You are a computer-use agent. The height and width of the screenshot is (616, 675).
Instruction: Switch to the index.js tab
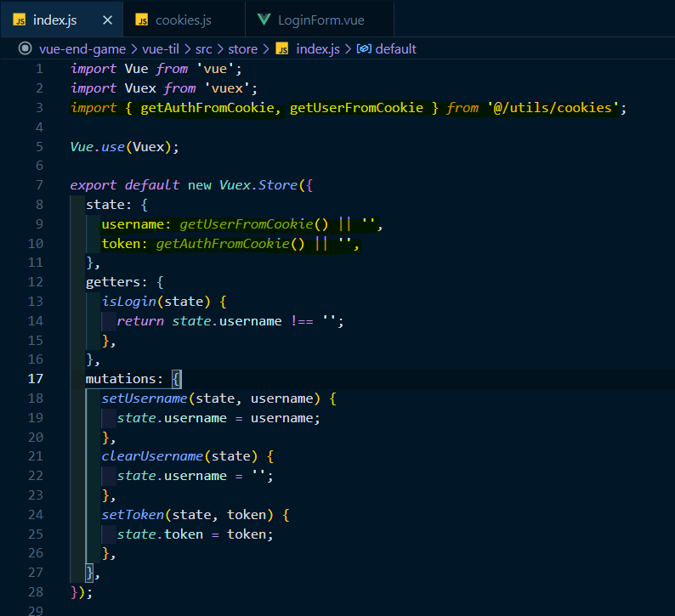[x=62, y=20]
